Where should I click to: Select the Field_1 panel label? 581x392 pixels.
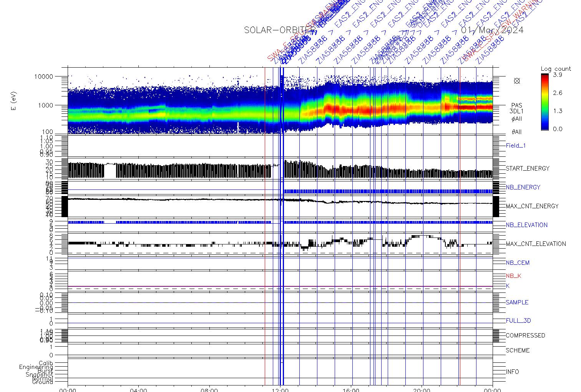tap(516, 146)
